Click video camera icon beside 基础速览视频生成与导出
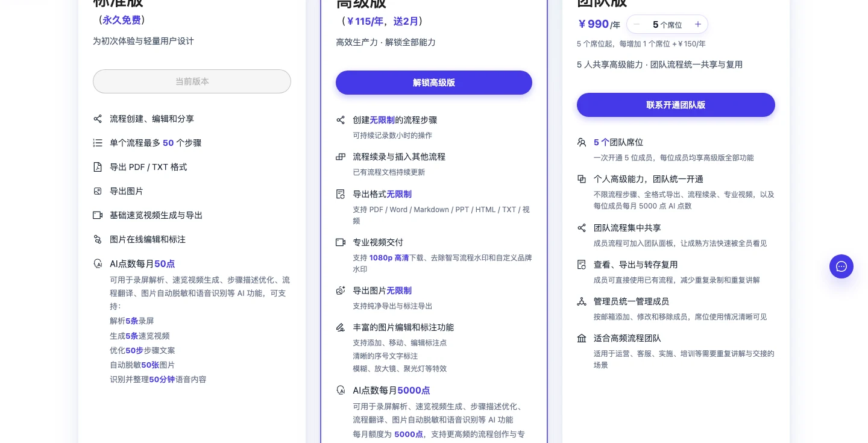 tap(98, 215)
